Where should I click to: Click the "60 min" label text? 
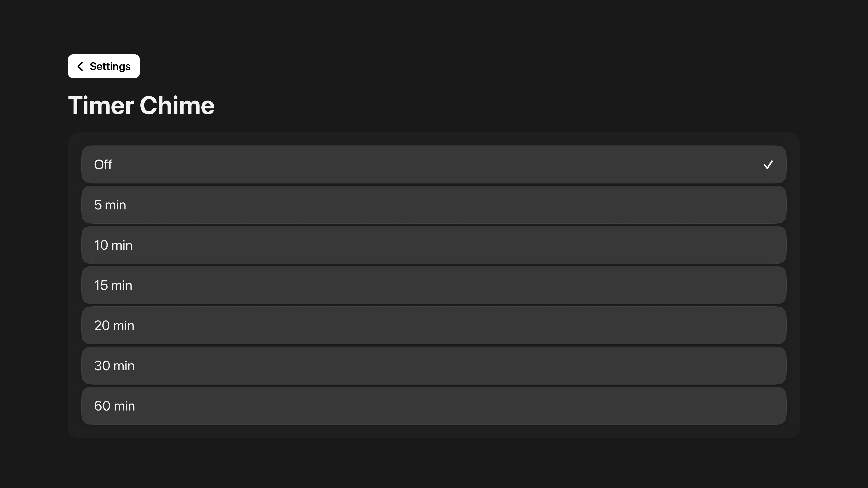click(115, 406)
